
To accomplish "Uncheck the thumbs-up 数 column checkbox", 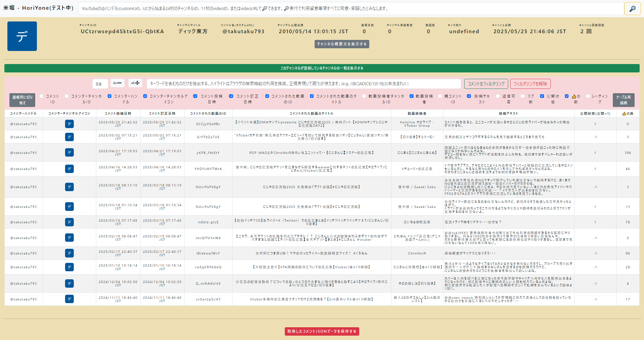I will point(567,96).
